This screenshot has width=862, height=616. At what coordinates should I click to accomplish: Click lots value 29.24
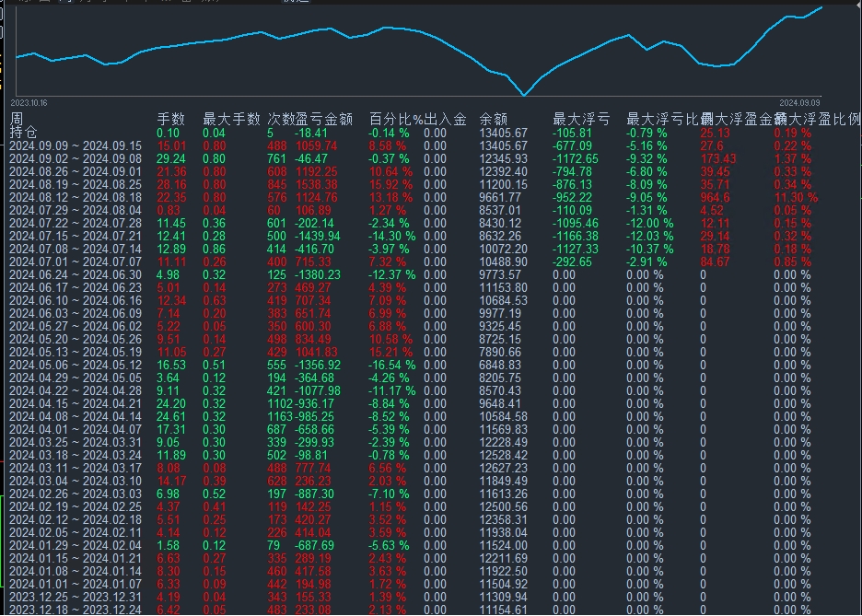pos(171,158)
